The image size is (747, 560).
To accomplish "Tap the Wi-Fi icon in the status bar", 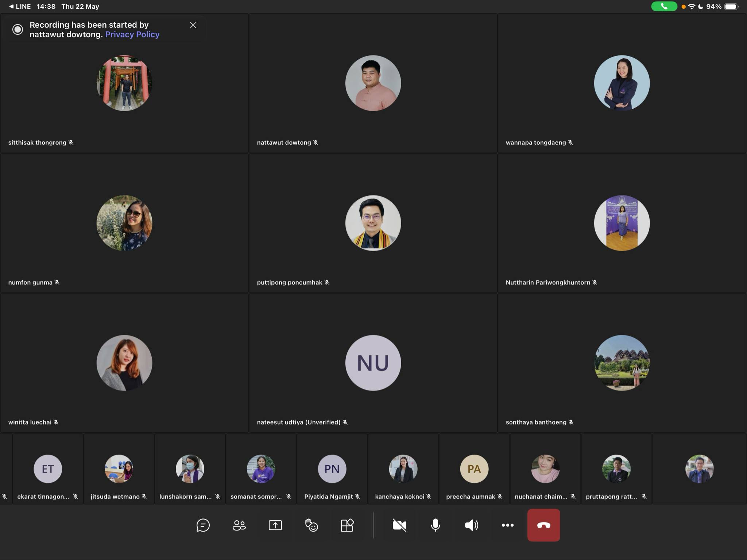I will (692, 7).
